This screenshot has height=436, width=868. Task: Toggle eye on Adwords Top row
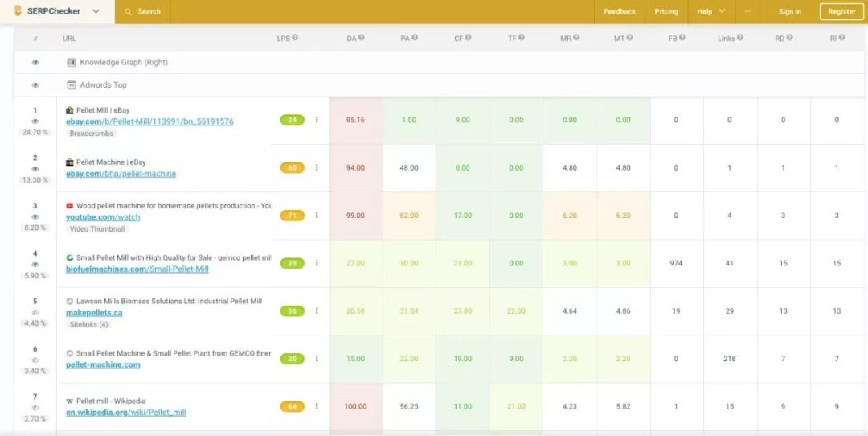point(35,85)
